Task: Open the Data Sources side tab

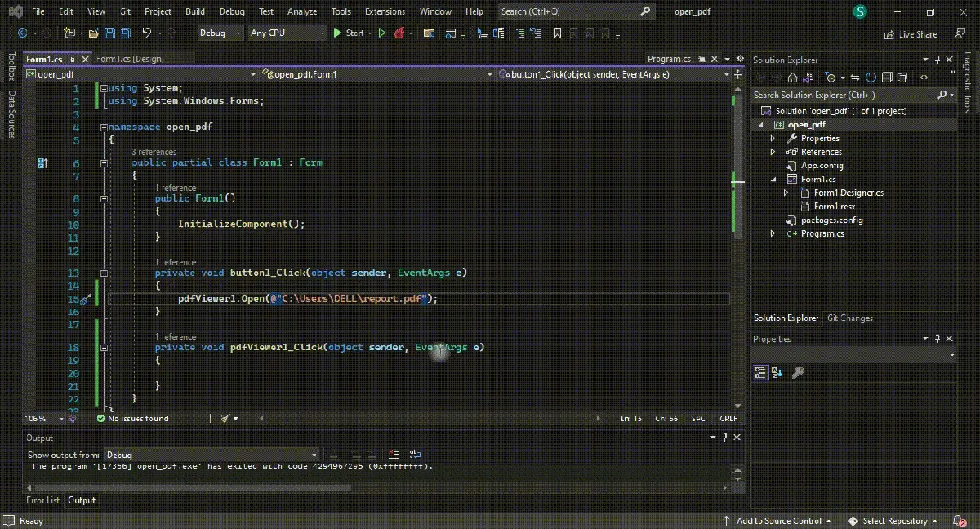Action: point(11,115)
